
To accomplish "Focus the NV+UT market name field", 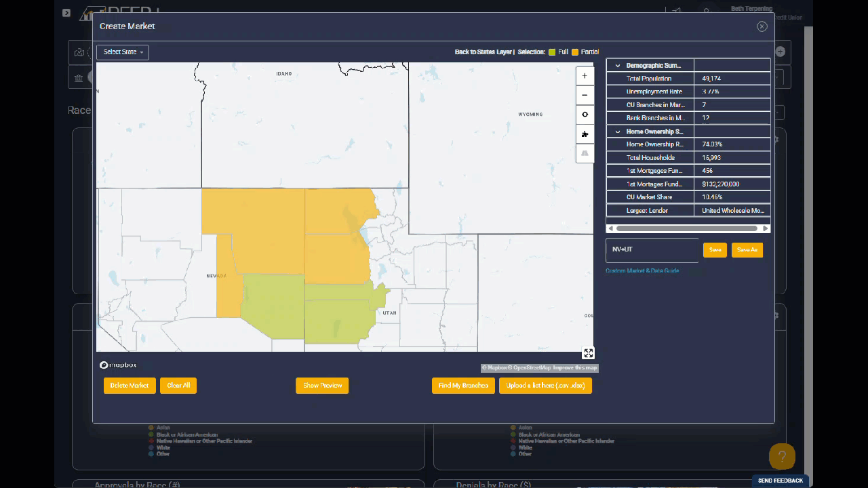I will [x=652, y=250].
